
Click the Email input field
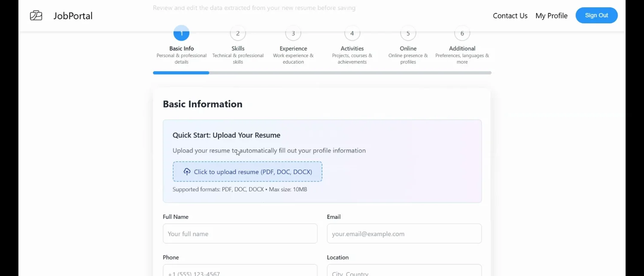[x=404, y=234]
